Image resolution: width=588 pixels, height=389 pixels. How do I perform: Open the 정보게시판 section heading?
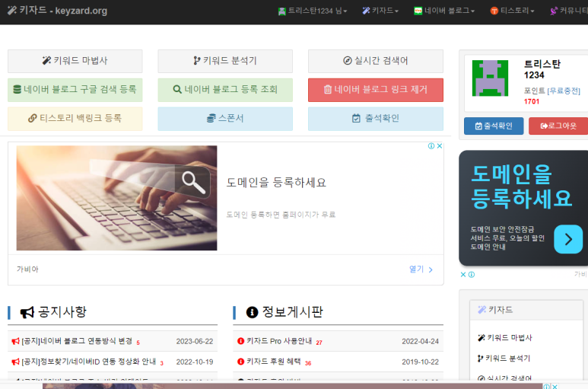(x=292, y=311)
